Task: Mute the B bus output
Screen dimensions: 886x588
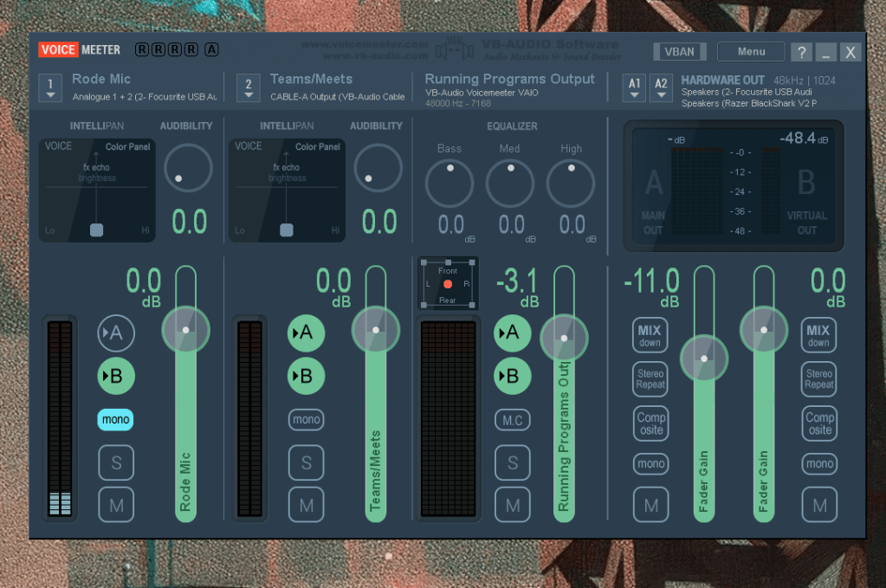Action: click(x=819, y=505)
